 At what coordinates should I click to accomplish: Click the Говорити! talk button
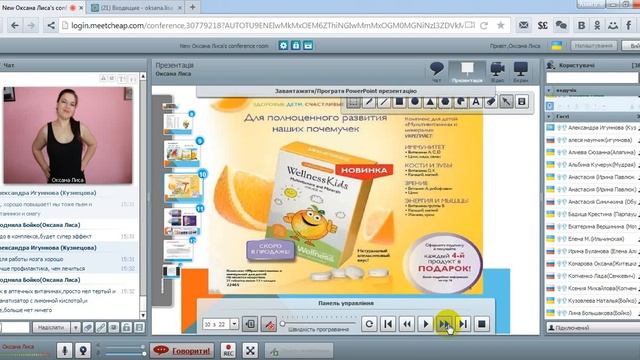point(182,350)
